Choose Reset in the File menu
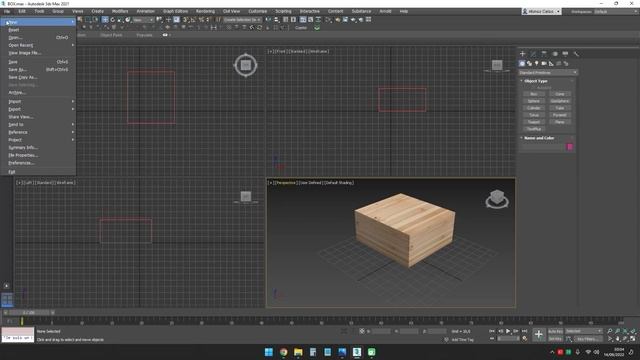Image resolution: width=640 pixels, height=360 pixels. coord(38,30)
